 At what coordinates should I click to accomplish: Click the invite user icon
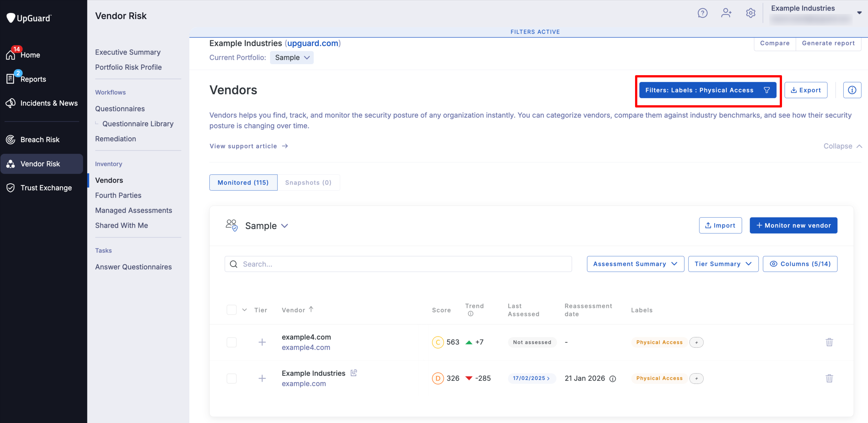pos(726,13)
